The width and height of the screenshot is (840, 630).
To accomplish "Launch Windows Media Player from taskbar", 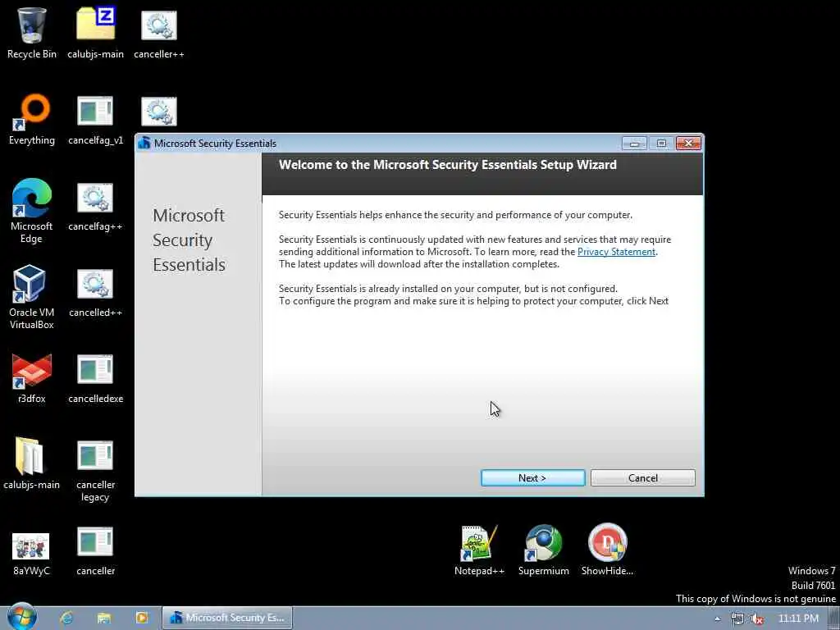I will (142, 619).
